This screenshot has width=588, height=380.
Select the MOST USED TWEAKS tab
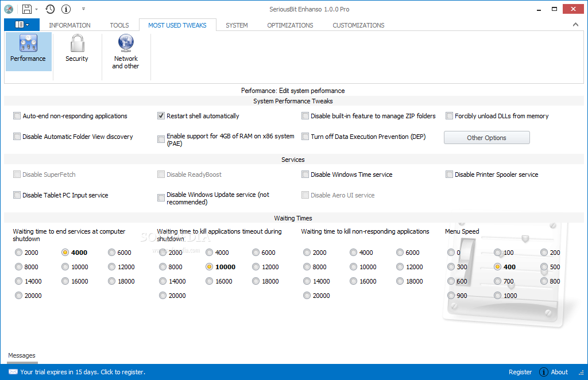(x=177, y=25)
